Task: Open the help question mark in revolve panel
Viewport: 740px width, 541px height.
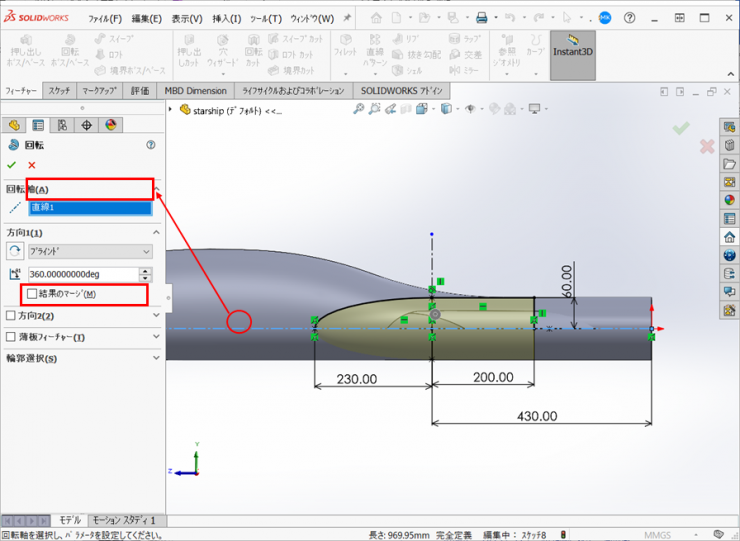Action: [151, 145]
